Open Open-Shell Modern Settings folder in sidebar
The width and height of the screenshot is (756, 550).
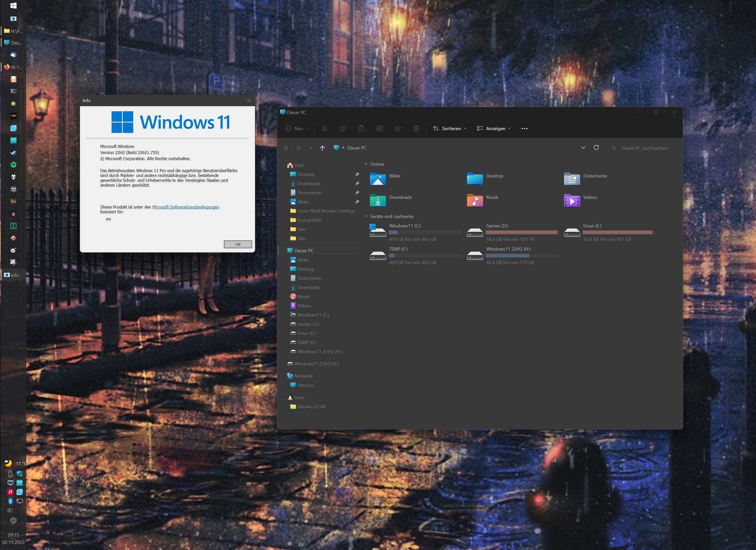click(x=322, y=211)
